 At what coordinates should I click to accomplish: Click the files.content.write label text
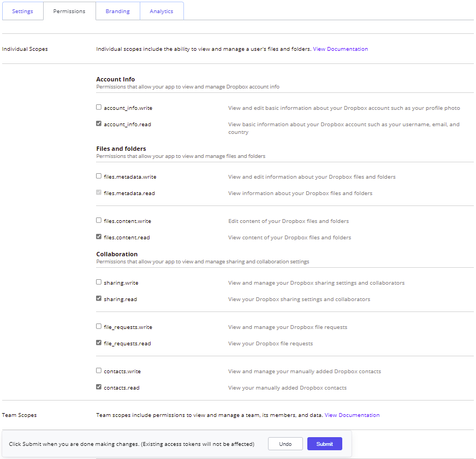[x=128, y=221]
